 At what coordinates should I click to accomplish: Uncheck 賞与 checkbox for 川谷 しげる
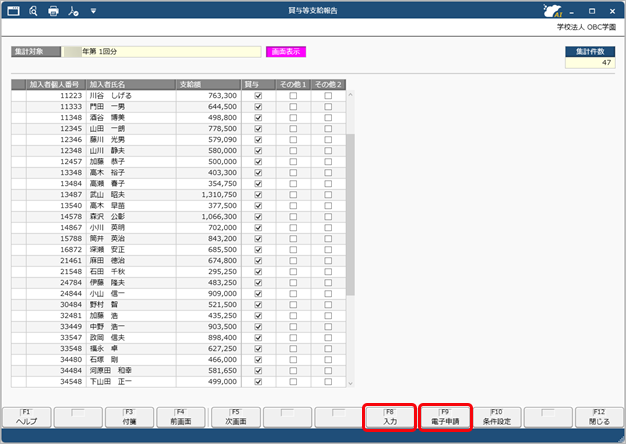click(x=258, y=95)
